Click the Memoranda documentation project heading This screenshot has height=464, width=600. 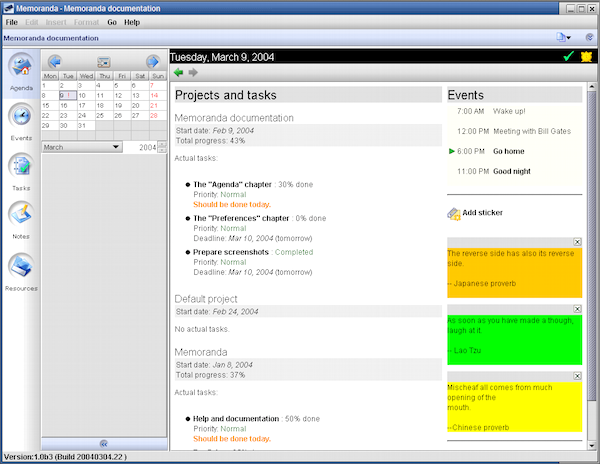[x=234, y=118]
